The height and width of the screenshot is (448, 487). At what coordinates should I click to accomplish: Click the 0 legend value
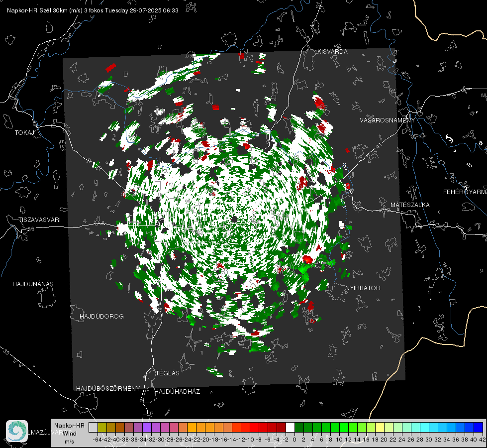click(x=294, y=440)
